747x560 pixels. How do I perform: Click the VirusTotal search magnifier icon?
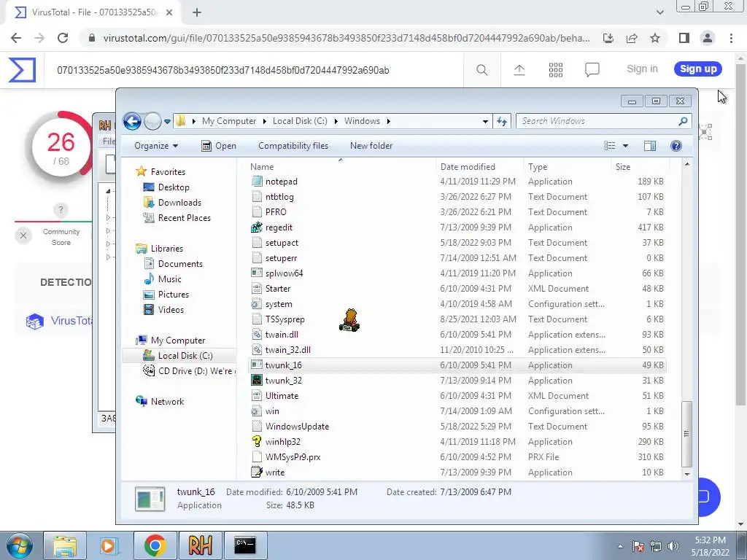(x=481, y=70)
